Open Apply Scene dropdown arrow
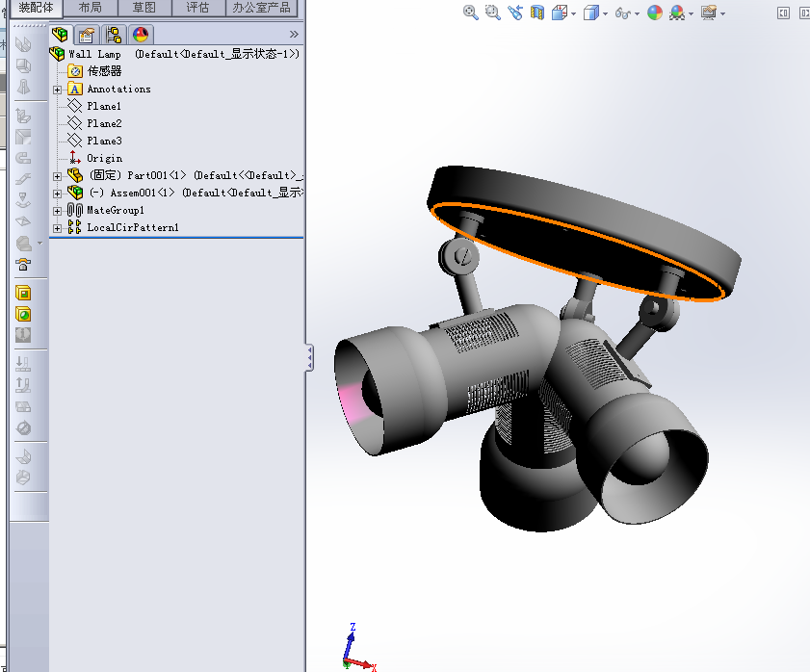 (692, 13)
